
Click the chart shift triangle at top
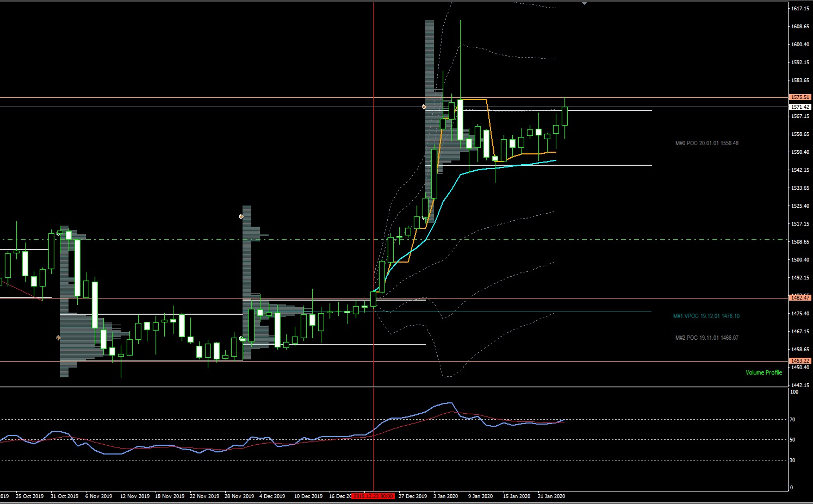[x=584, y=3]
